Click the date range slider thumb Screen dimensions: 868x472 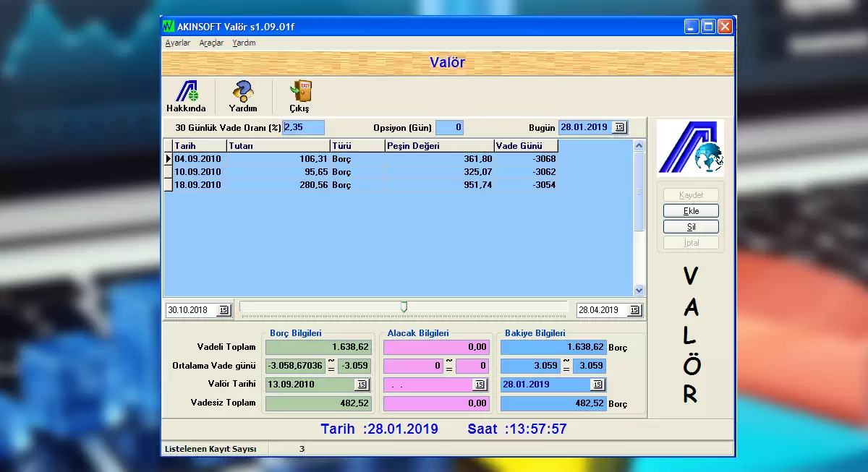coord(404,307)
